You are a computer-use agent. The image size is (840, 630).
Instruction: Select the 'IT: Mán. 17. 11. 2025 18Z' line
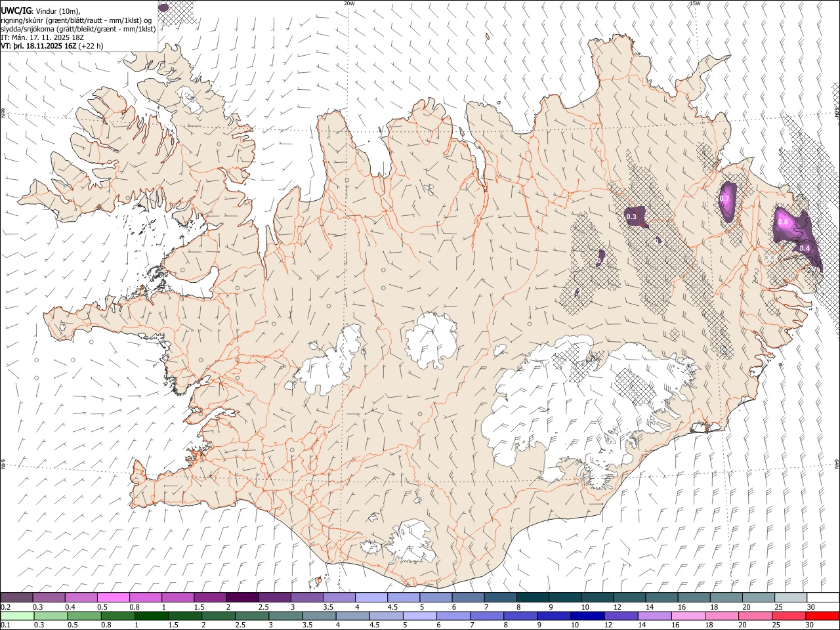click(42, 37)
